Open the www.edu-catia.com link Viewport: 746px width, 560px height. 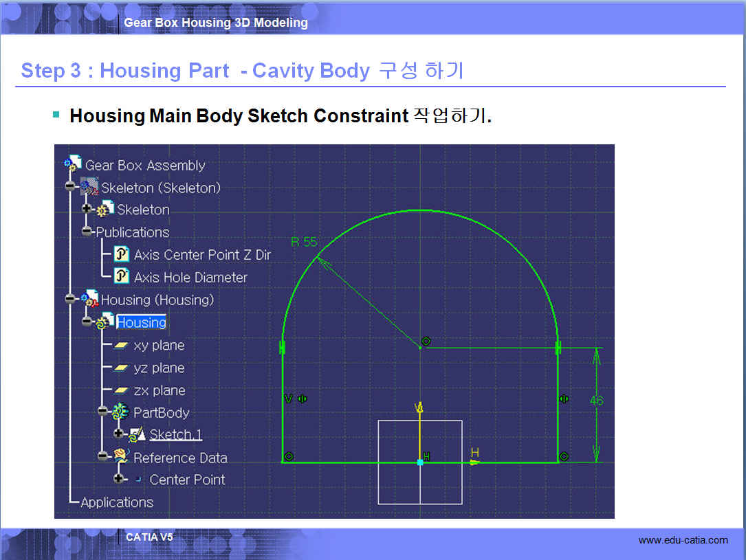point(683,540)
